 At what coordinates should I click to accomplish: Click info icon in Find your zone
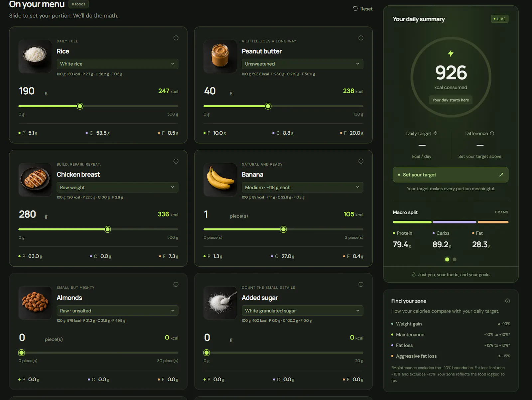507,301
